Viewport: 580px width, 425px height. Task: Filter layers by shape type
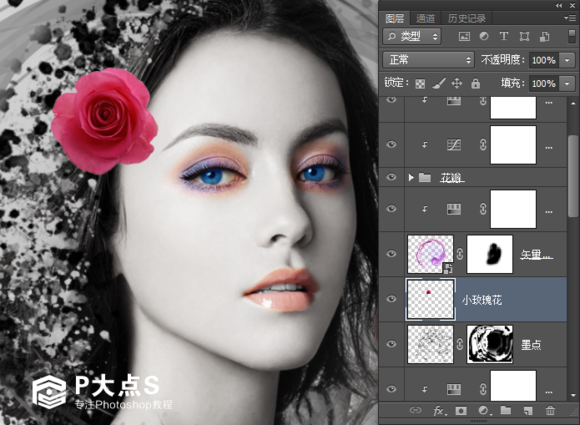coord(524,36)
